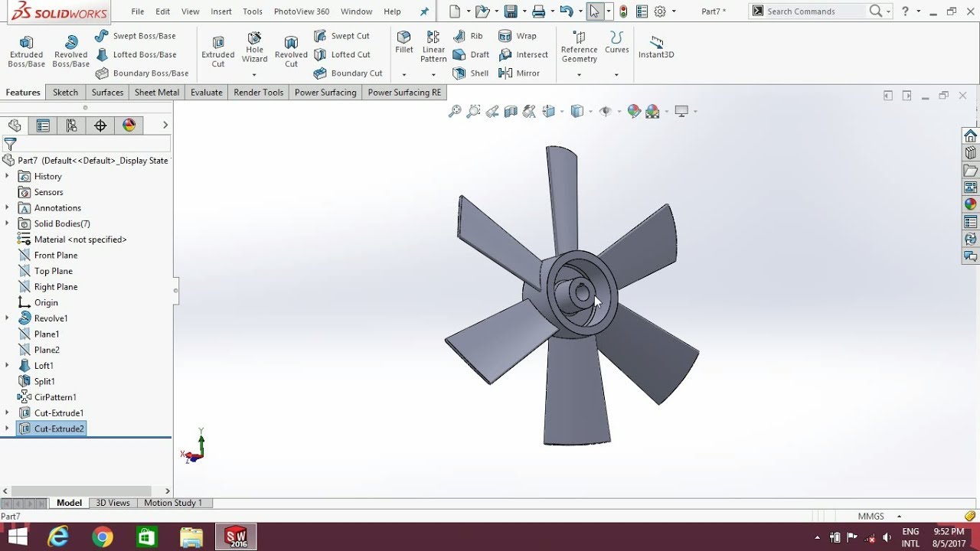Expand the Cut-Extrude1 feature

coord(7,412)
